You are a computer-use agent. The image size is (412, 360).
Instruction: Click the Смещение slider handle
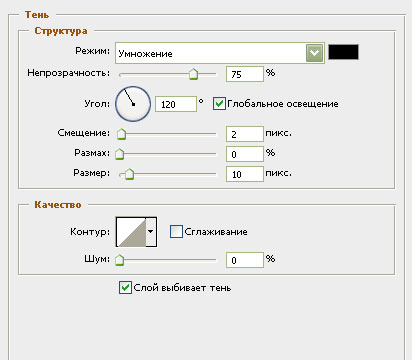(121, 134)
